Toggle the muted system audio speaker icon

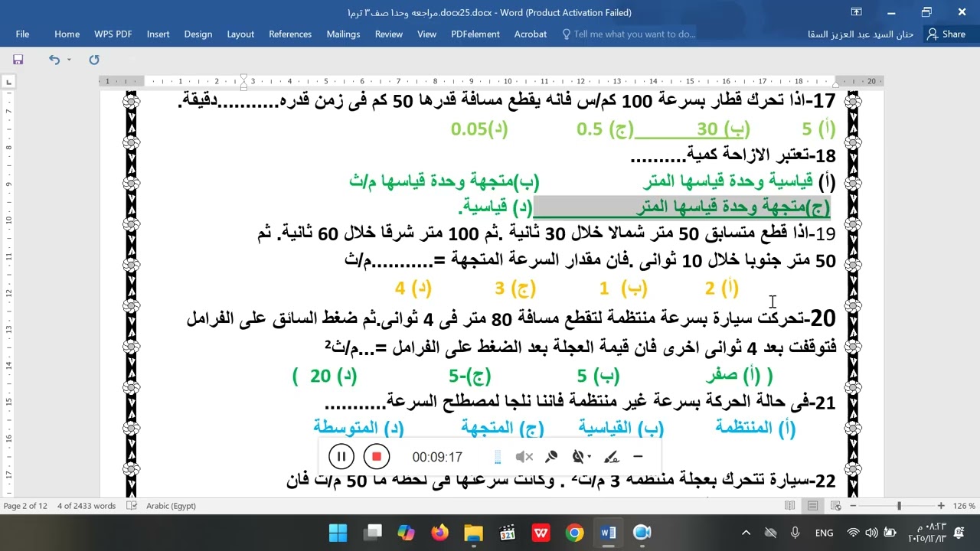tap(524, 457)
